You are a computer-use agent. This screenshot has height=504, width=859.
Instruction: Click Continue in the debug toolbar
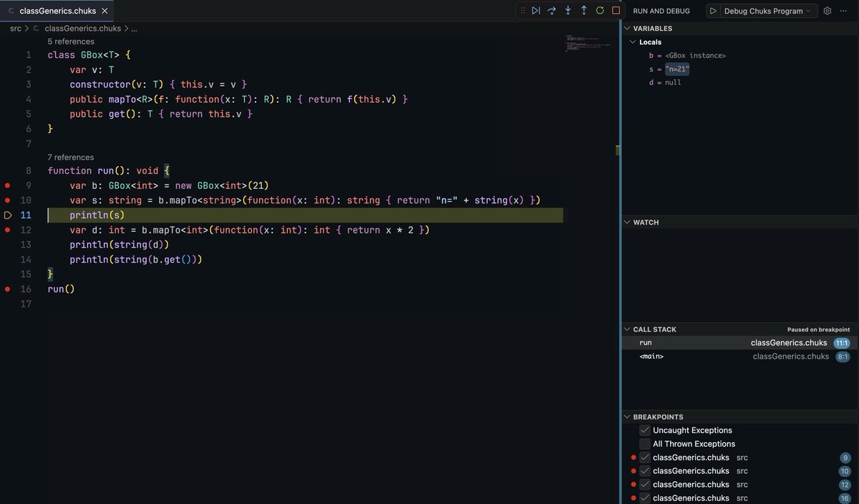point(535,11)
